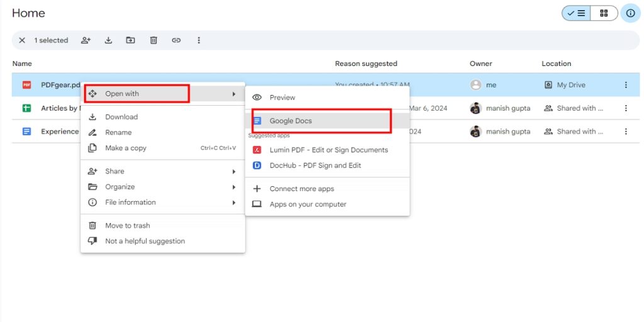Expand the Open with submenu
The width and height of the screenshot is (644, 322).
(163, 94)
